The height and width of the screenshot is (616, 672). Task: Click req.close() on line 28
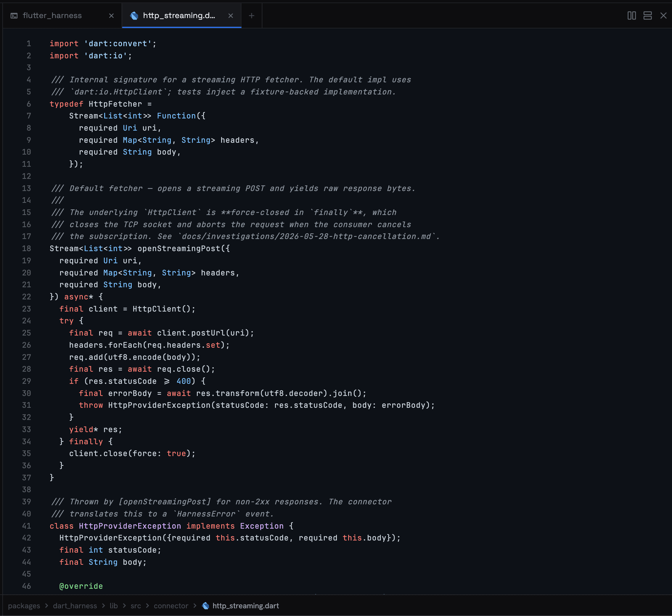184,369
